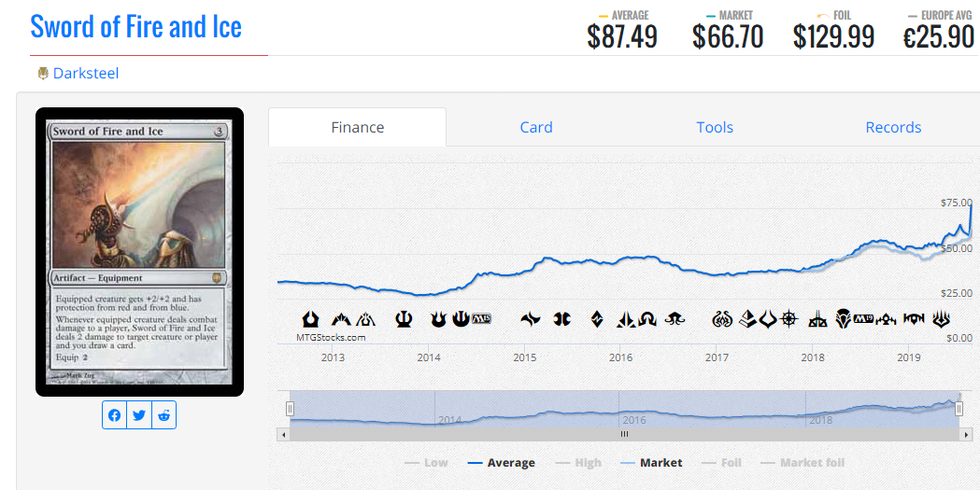Click the Ixalan compass set marker
This screenshot has width=980, height=490.
tap(790, 319)
